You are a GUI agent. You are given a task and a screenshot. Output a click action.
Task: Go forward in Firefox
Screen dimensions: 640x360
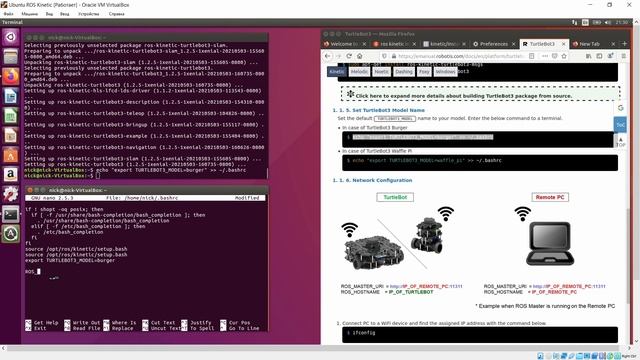pos(338,56)
